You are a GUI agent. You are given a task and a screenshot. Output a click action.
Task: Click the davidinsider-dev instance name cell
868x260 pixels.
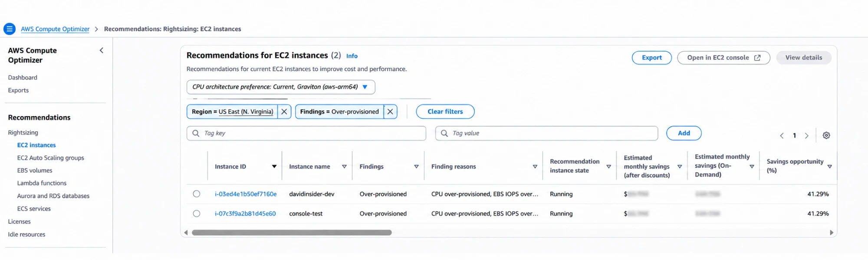312,194
